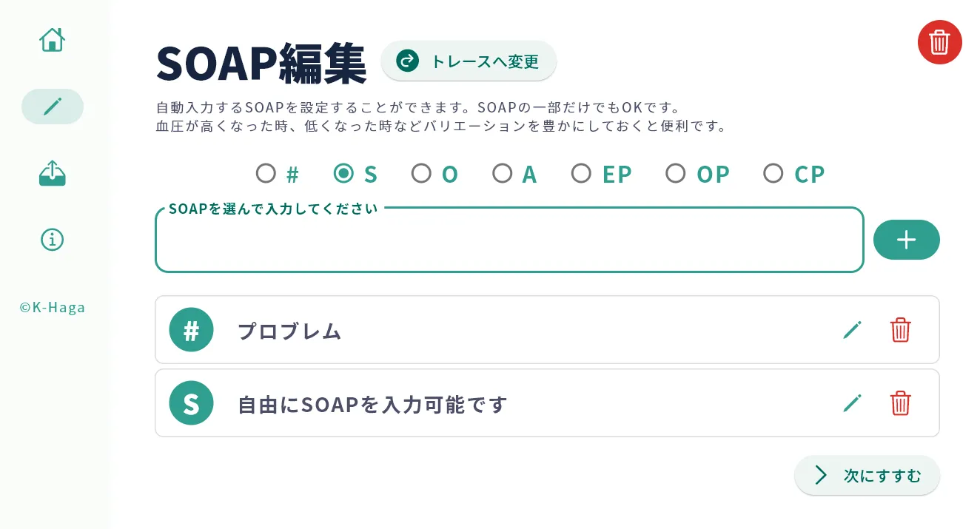Click the トレースへ変更 button
Screen dimensions: 980x529
469,61
